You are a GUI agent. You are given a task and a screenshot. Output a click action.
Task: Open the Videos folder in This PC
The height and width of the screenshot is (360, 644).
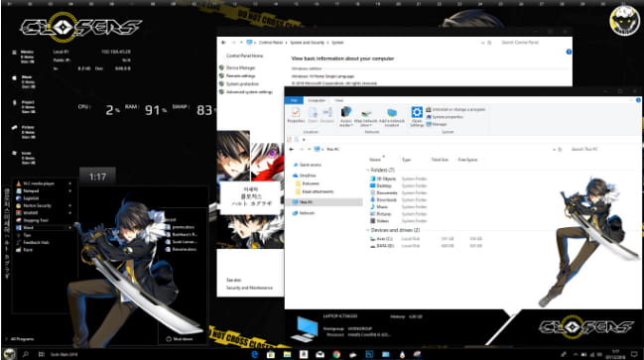(379, 221)
